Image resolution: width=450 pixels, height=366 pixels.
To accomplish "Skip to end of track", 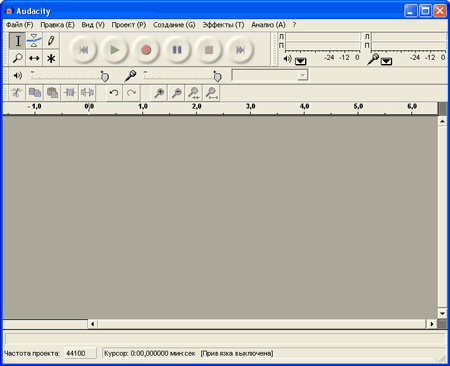I will point(240,50).
